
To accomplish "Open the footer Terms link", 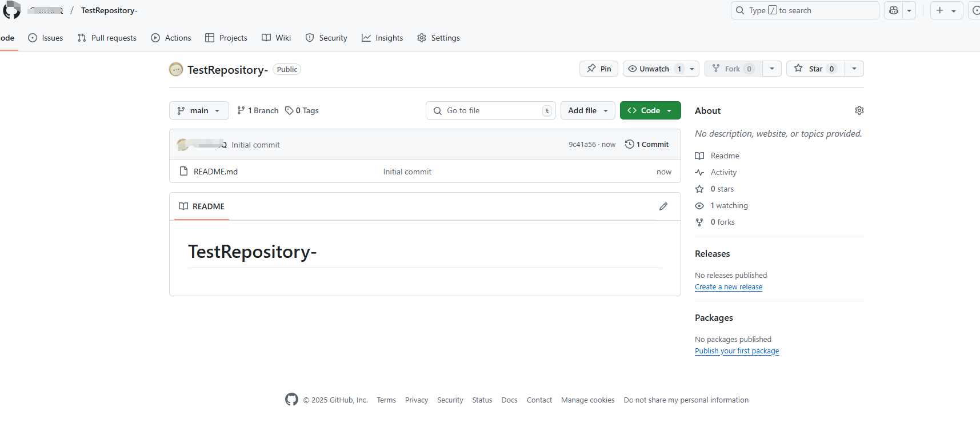I will [x=386, y=400].
